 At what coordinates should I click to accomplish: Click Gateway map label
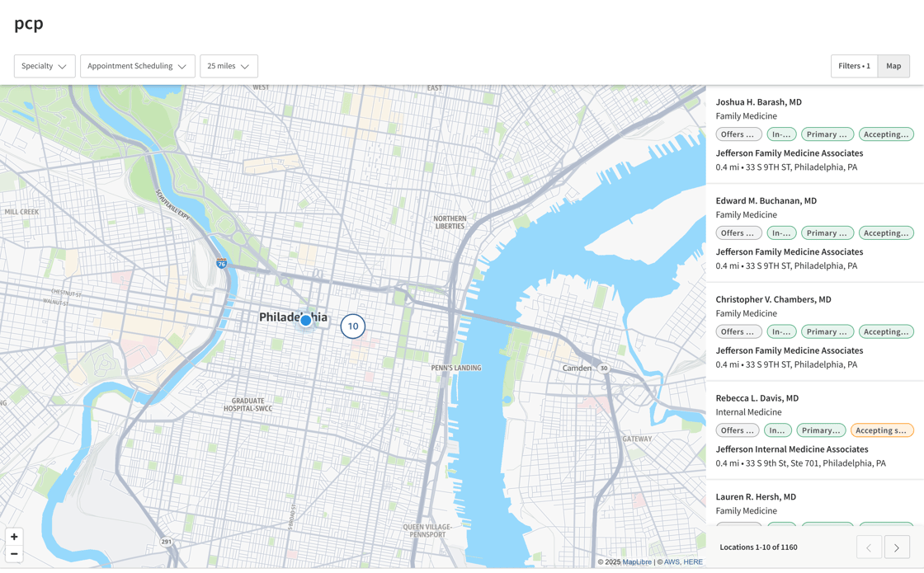point(637,439)
